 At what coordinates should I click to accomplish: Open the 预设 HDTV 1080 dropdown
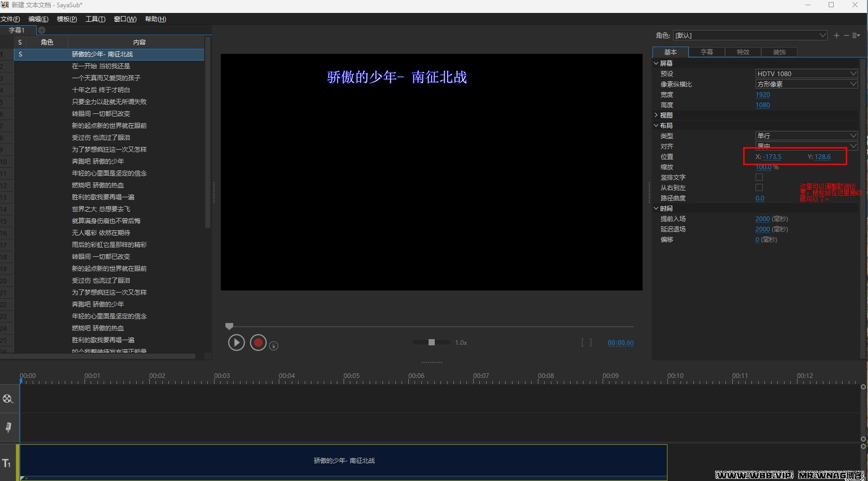tap(806, 74)
